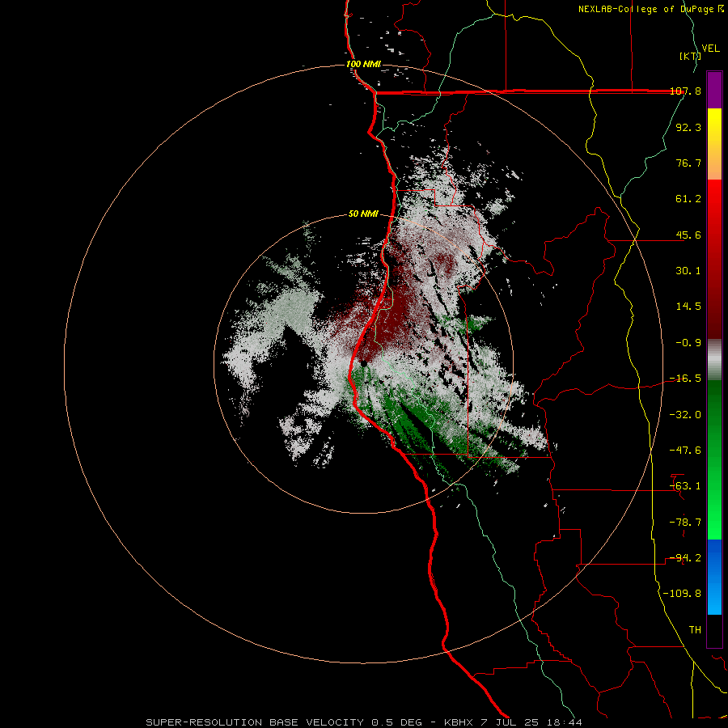Screen dimensions: 728x728
Task: Click the TH legend label
Action: pyautogui.click(x=695, y=630)
